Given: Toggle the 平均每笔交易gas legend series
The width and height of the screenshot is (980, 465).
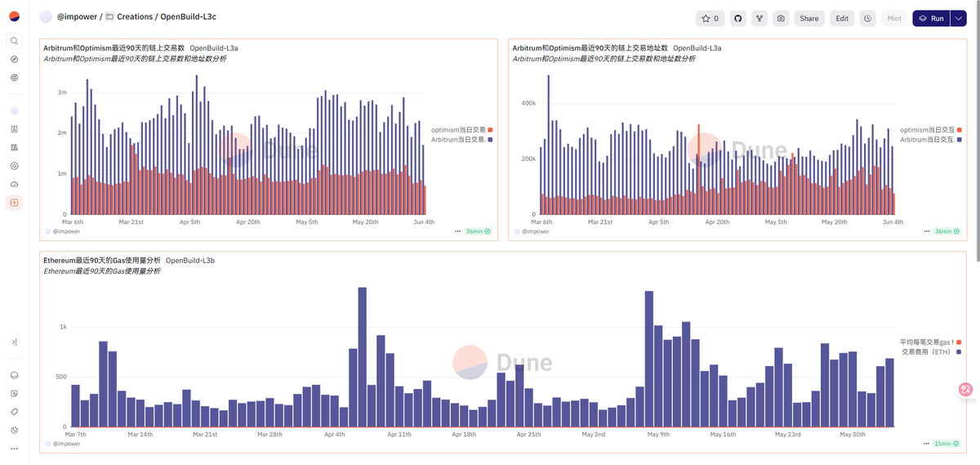Looking at the screenshot, I should click(931, 342).
